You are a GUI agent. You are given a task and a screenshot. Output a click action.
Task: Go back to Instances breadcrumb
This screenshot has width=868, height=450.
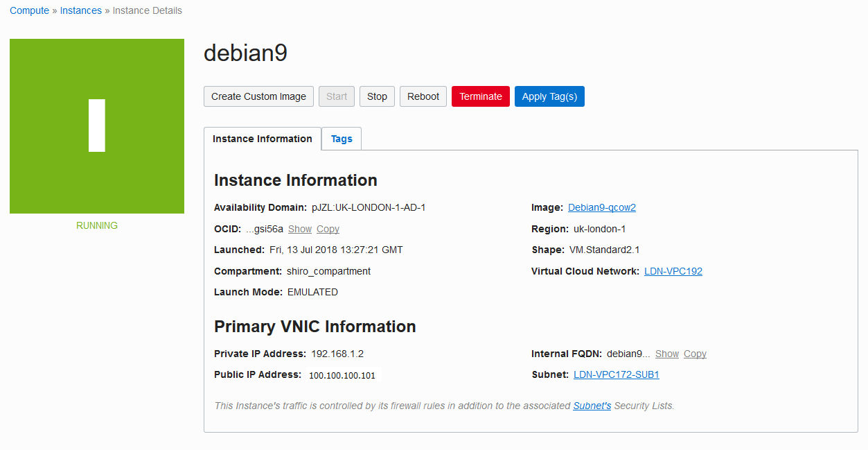[x=81, y=10]
